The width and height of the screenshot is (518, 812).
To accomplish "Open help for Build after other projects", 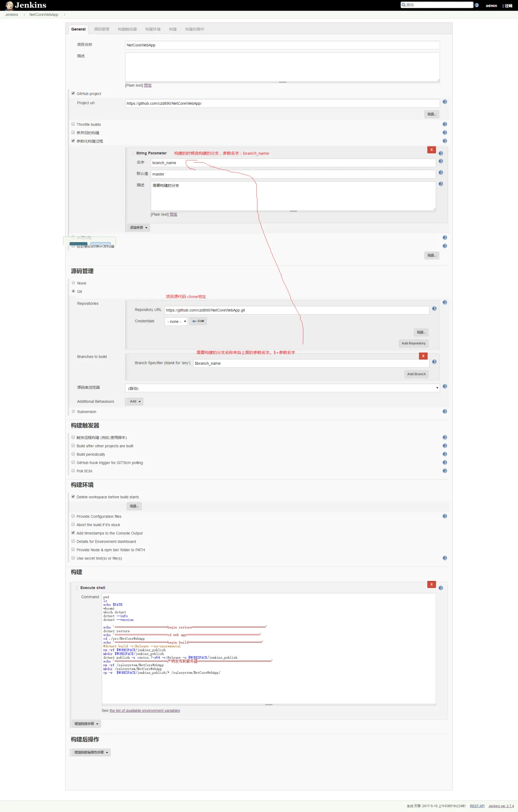I will 445,446.
